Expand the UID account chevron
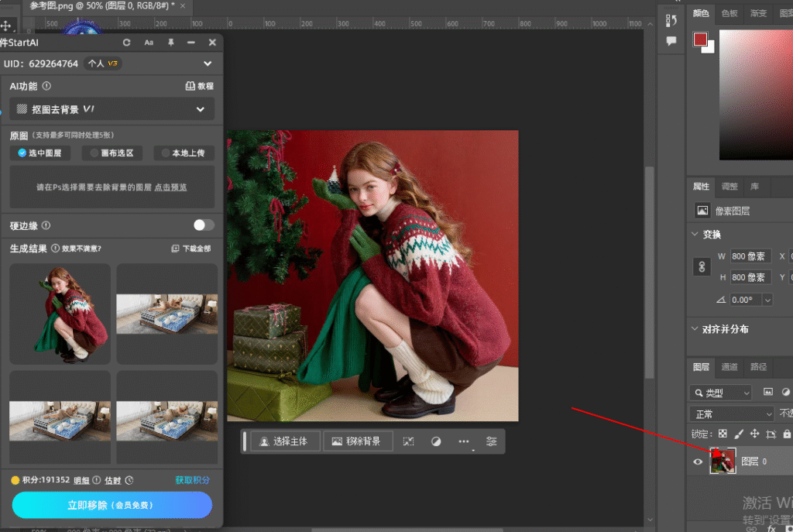 coord(208,63)
